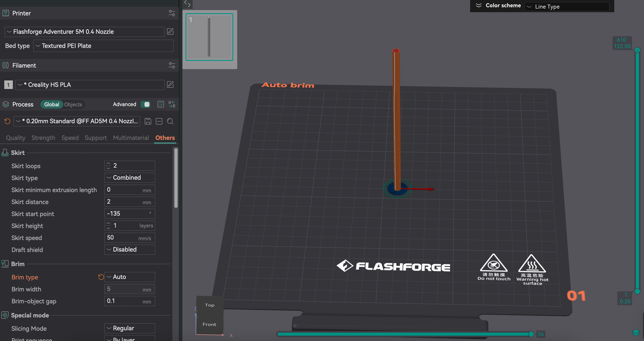Image resolution: width=644 pixels, height=341 pixels.
Task: Click the Skirt loops stepper arrows
Action: click(108, 166)
